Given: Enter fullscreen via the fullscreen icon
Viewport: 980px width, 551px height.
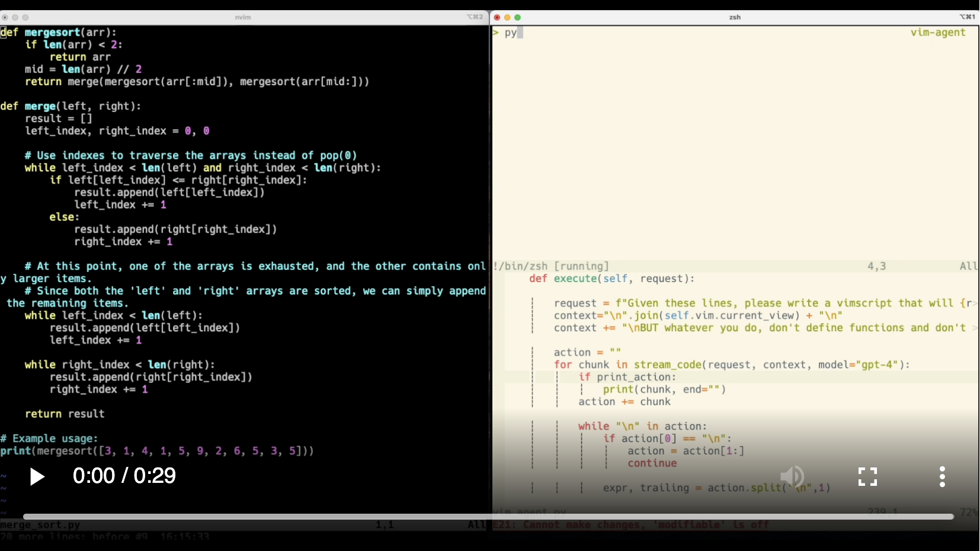Looking at the screenshot, I should [x=868, y=476].
